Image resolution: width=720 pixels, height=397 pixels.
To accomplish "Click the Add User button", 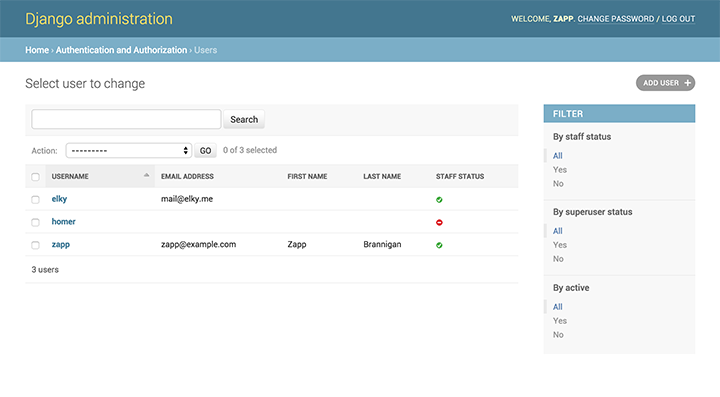I will 665,83.
